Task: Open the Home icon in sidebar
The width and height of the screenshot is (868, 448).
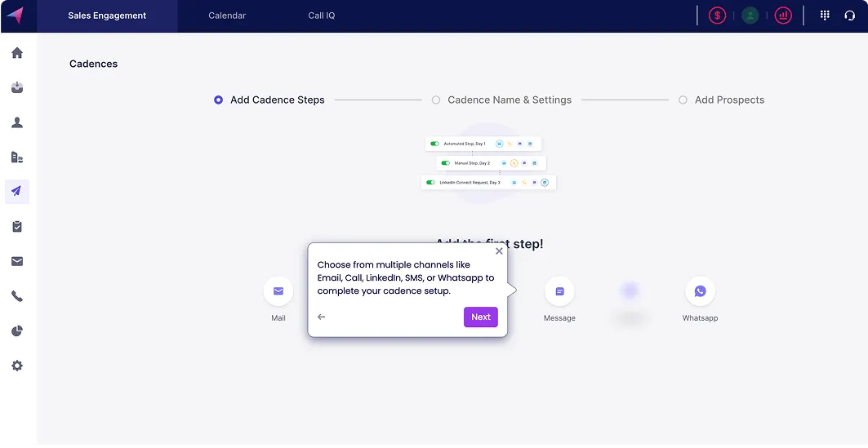Action: (x=17, y=52)
